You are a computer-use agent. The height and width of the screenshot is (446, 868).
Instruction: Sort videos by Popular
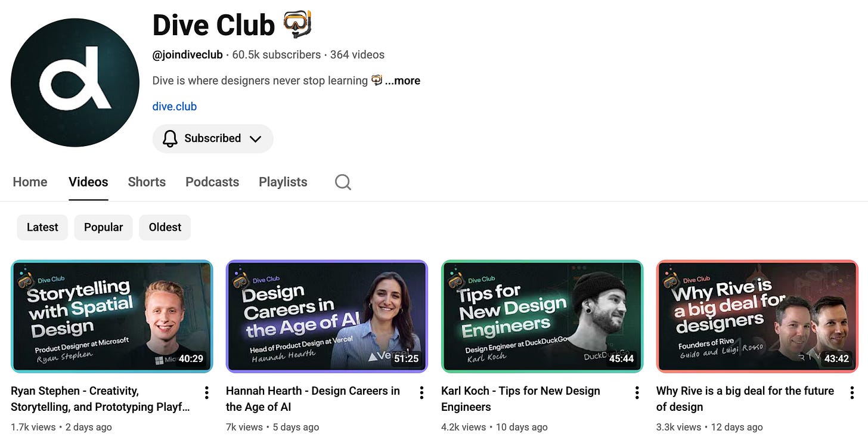[103, 227]
